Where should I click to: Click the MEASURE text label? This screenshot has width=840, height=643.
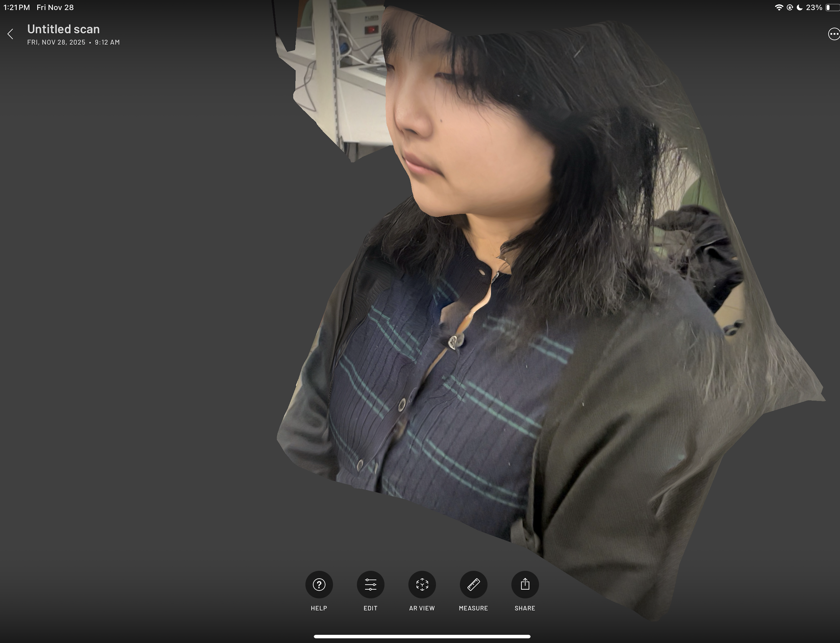tap(473, 608)
